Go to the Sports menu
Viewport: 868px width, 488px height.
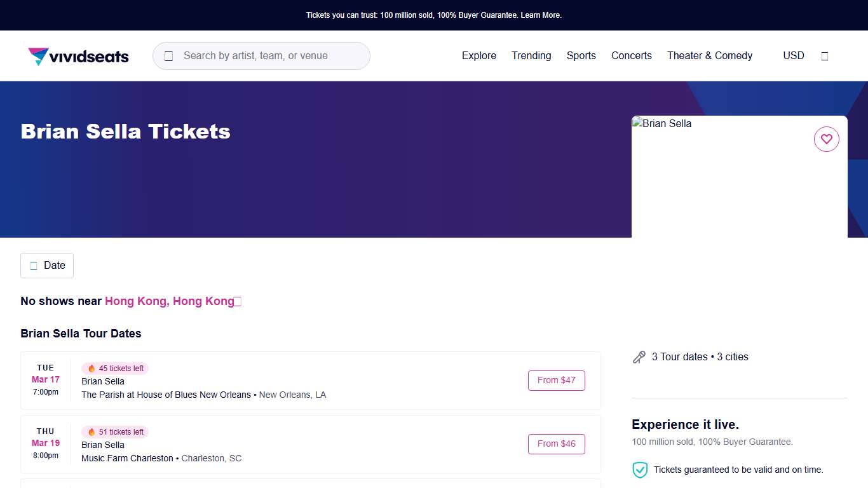point(581,56)
